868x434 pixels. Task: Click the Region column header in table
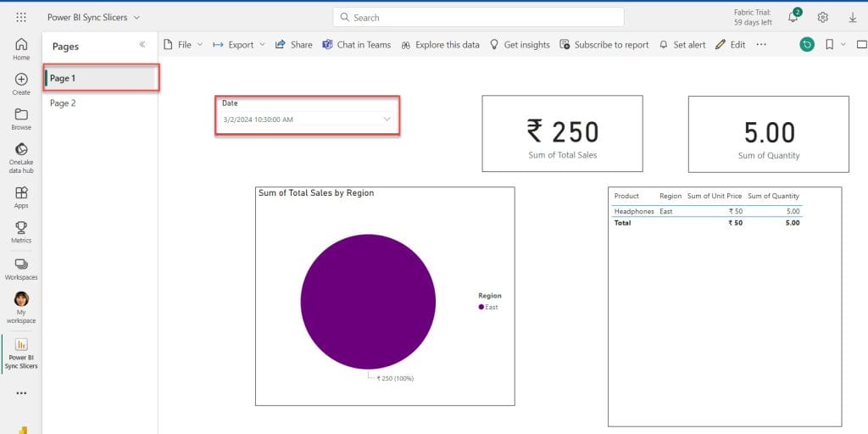click(670, 196)
